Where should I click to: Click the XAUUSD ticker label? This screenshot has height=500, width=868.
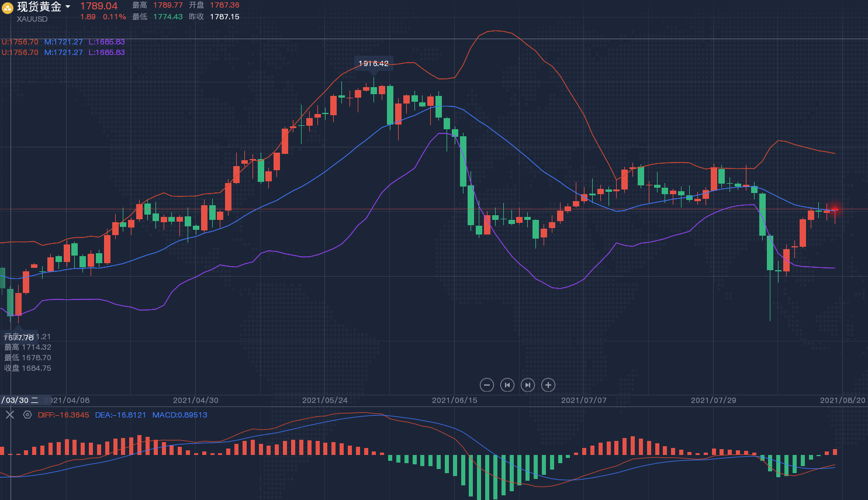32,19
